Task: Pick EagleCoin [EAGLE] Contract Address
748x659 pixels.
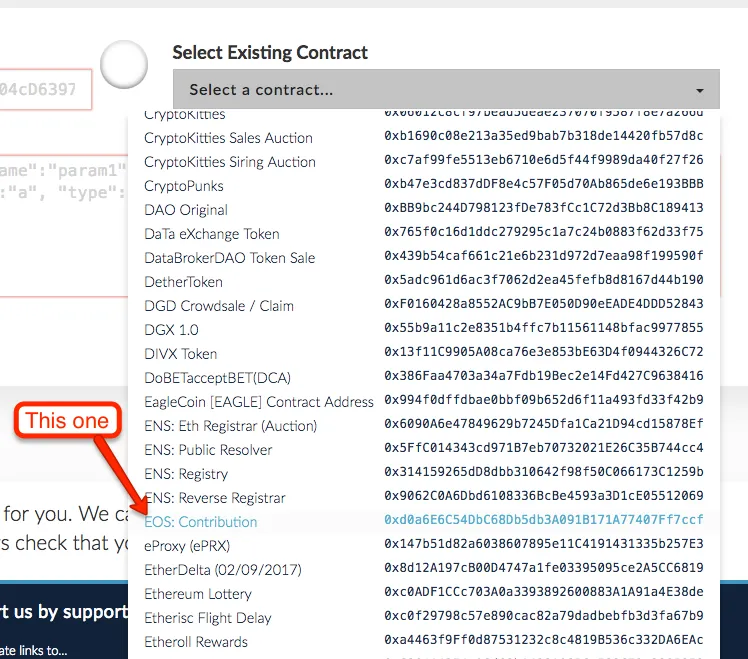Action: pos(259,402)
